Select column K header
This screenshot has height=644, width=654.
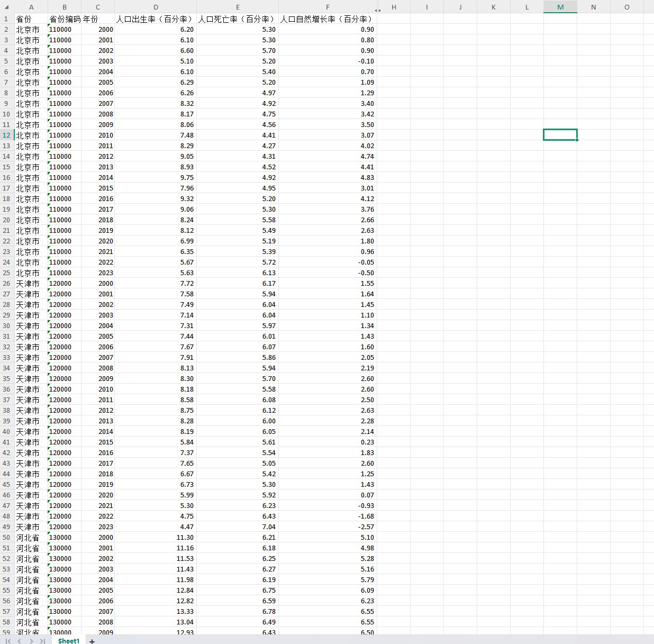(494, 7)
